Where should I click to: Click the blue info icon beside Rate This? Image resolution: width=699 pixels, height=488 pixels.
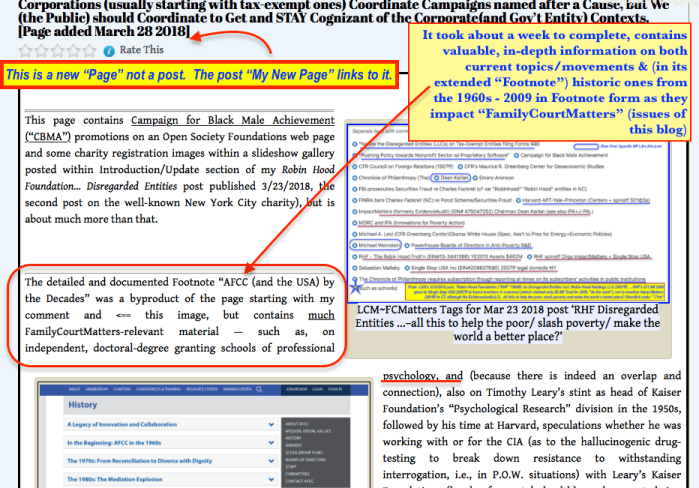pos(110,48)
